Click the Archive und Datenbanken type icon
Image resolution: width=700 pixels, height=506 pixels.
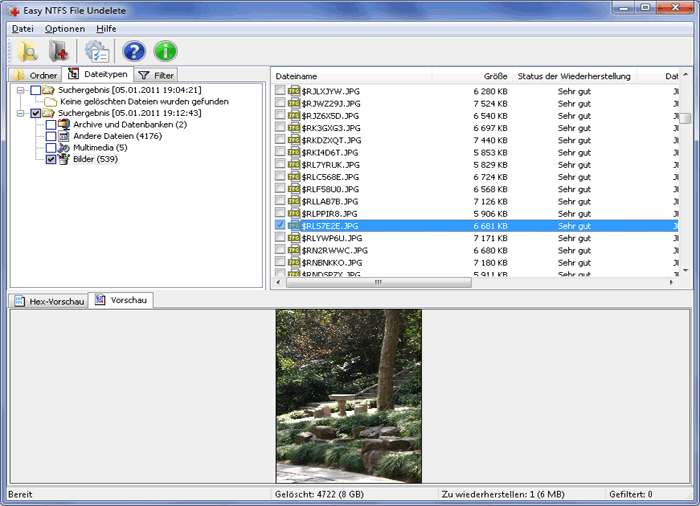pos(64,124)
